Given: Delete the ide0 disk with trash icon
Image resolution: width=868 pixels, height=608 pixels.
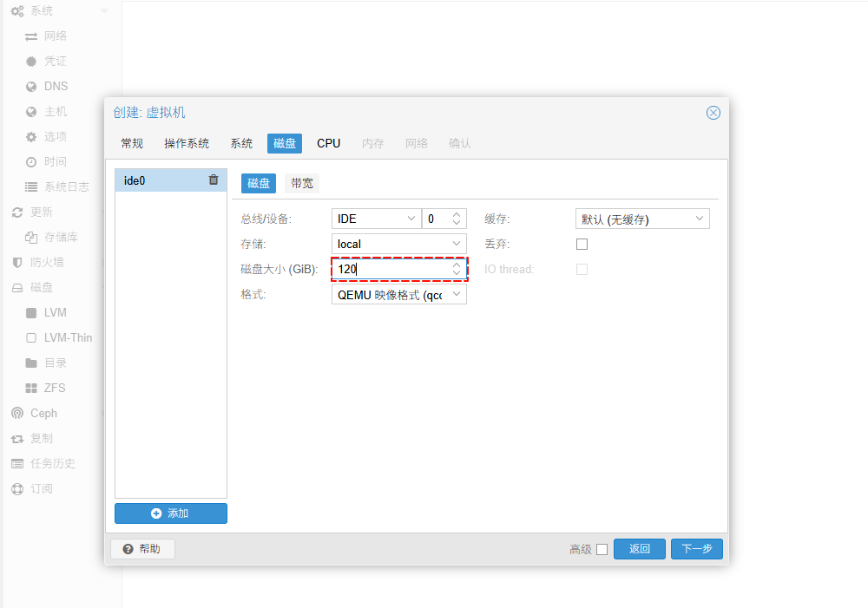Looking at the screenshot, I should [x=214, y=180].
